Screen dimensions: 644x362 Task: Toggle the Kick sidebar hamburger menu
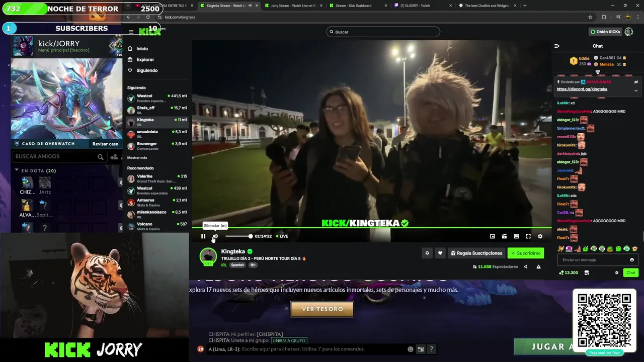point(131,32)
